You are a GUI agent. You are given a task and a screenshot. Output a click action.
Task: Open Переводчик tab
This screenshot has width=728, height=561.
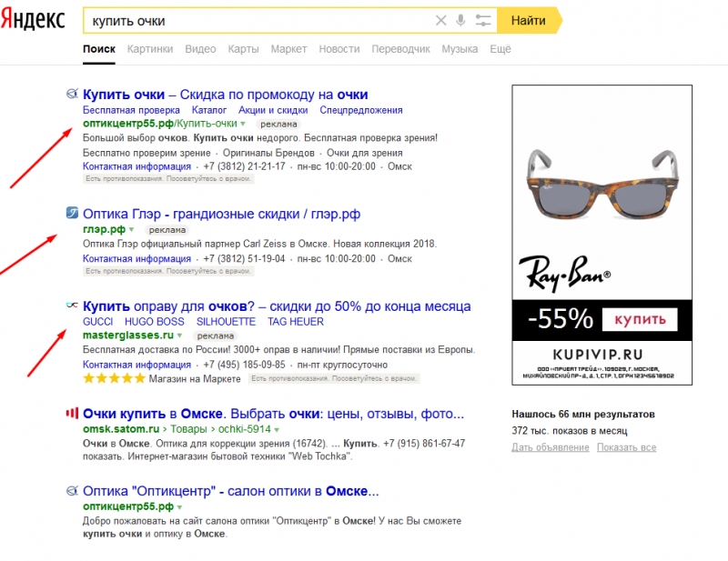400,49
